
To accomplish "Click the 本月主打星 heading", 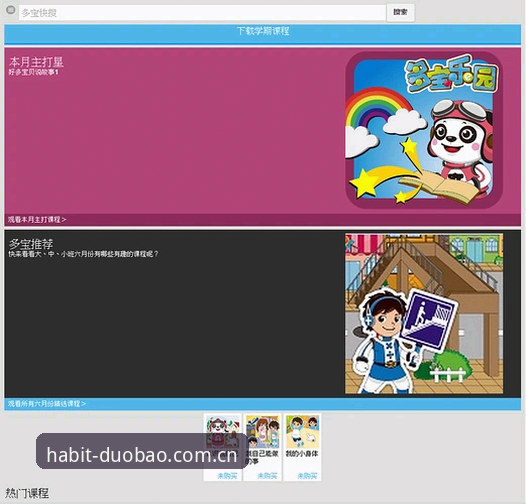I will (x=36, y=62).
